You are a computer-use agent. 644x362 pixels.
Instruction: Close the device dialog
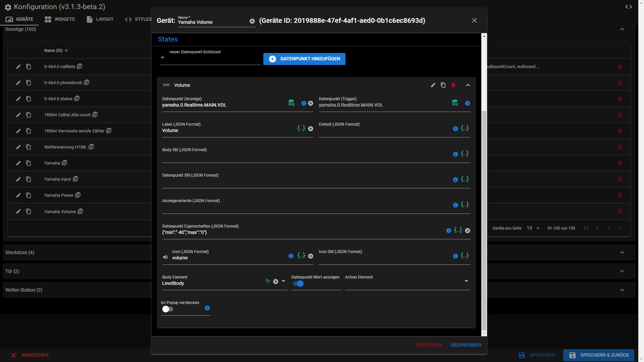tap(474, 20)
